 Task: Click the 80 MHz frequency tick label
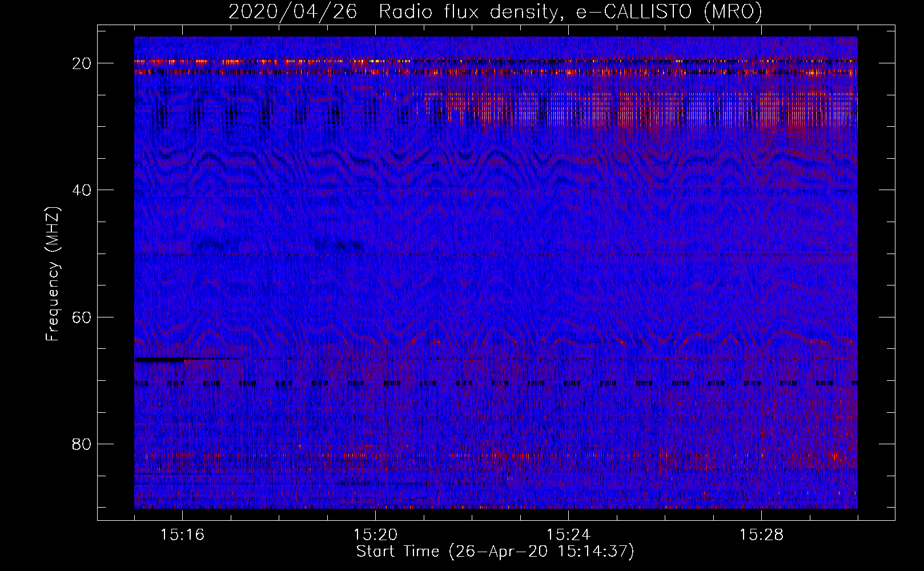(82, 444)
